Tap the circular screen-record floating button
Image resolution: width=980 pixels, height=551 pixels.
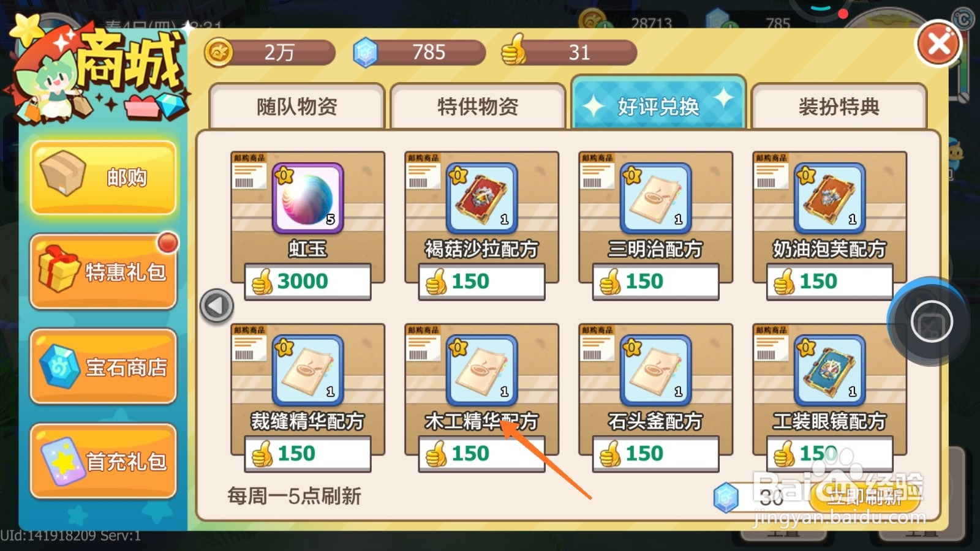(x=932, y=321)
